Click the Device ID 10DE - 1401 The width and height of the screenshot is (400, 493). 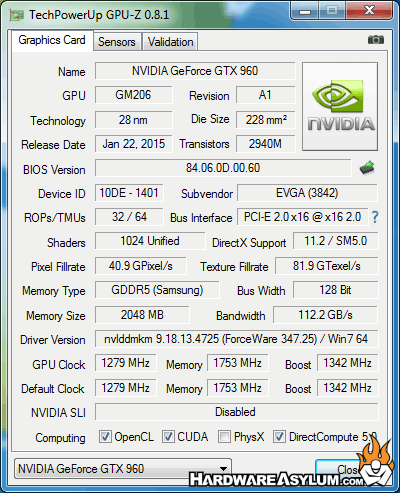pyautogui.click(x=129, y=193)
